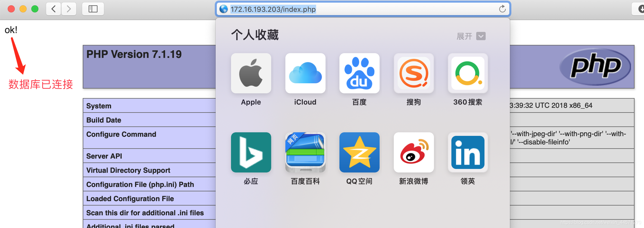Click the '搜狗' label under favorites
The image size is (644, 228).
(414, 102)
